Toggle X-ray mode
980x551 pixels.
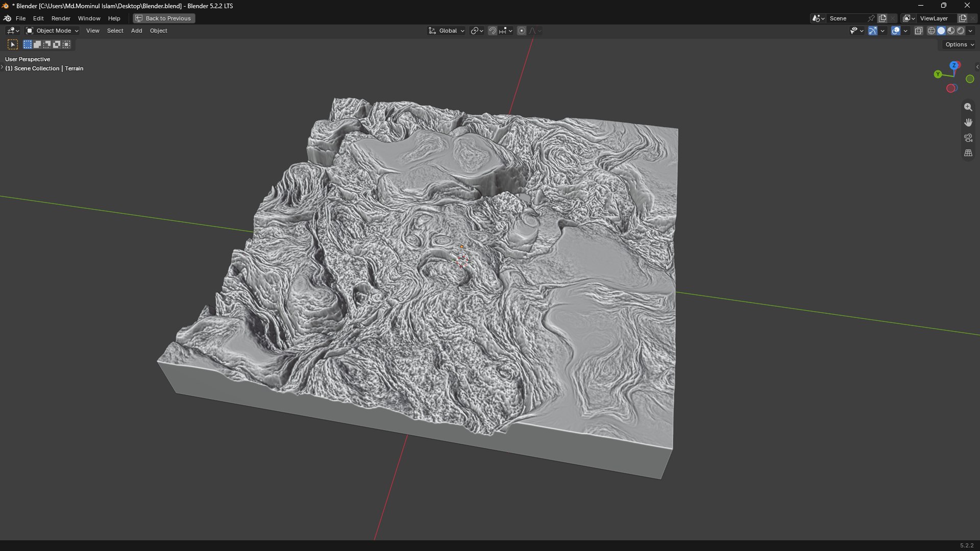point(918,31)
